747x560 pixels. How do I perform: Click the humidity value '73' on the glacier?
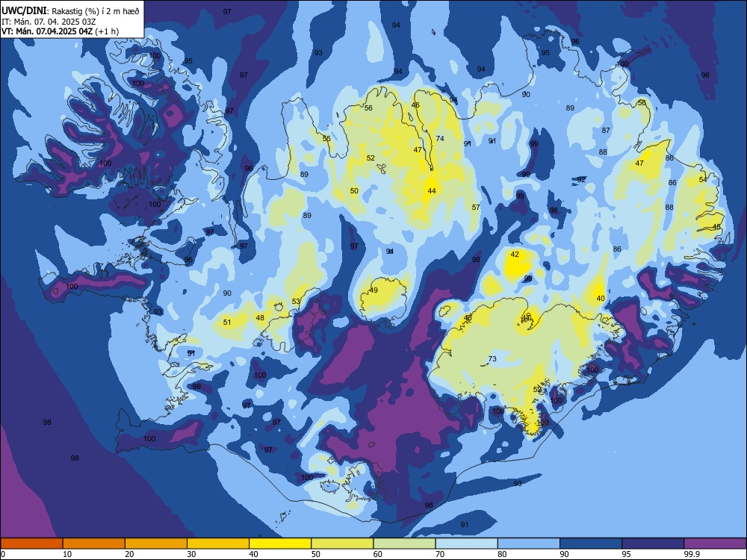pyautogui.click(x=492, y=358)
